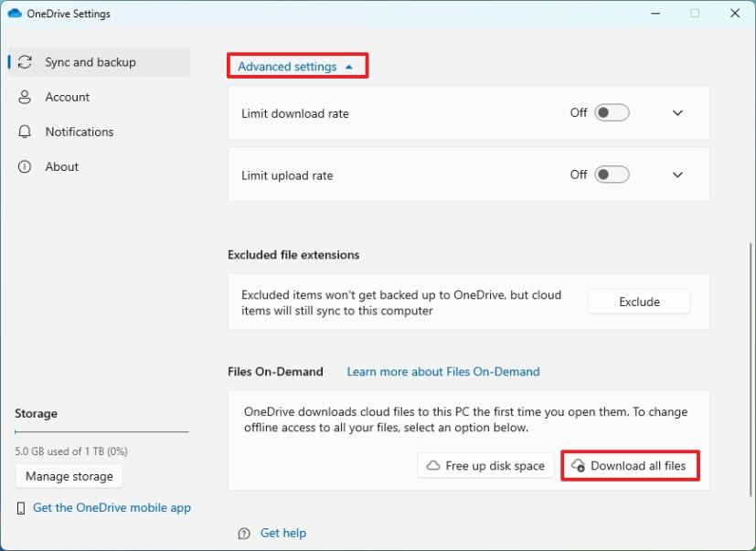This screenshot has height=551, width=756.
Task: Click the cloud icon on Free up disk space
Action: (433, 465)
